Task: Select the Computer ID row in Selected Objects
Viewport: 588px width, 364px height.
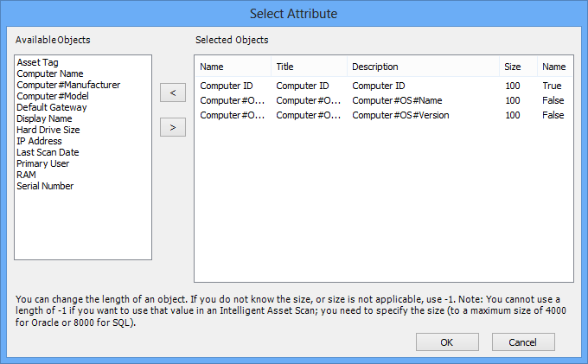Action: click(x=384, y=86)
